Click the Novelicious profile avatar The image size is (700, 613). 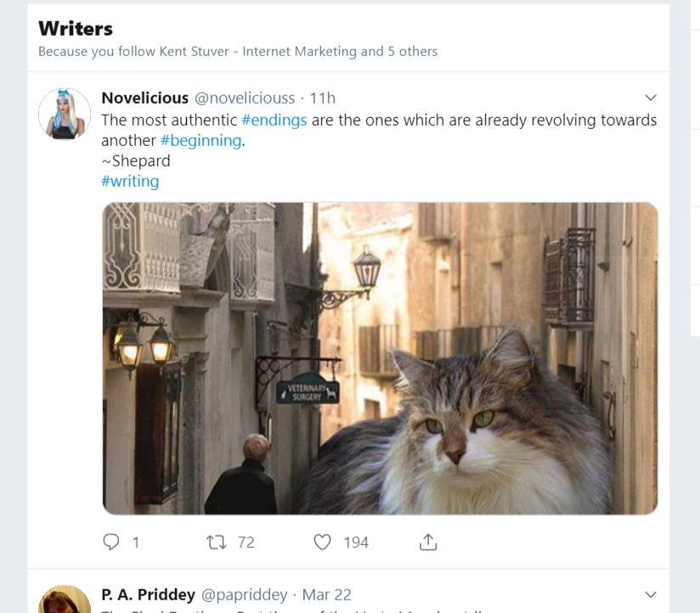[64, 115]
